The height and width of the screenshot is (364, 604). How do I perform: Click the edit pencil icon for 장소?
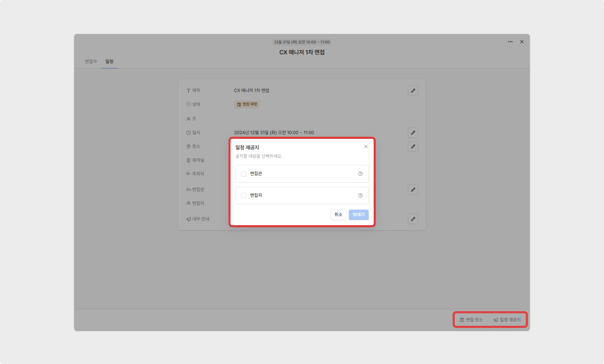point(413,146)
